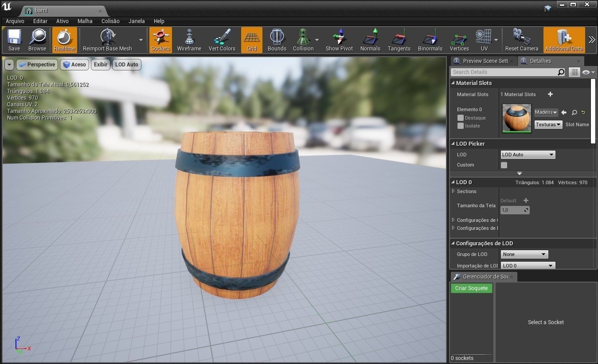Click the Perspective viewport button

pos(37,65)
